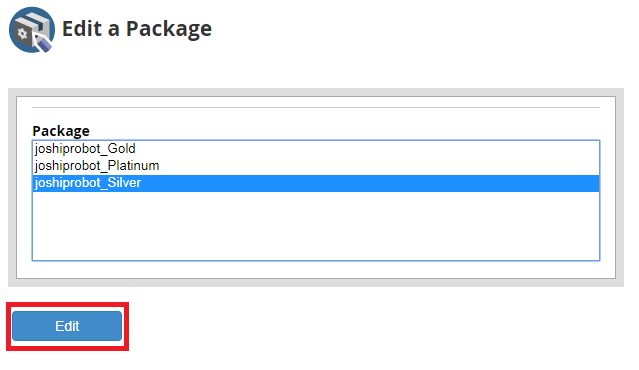
Task: Select joshiprobot_Gold package
Action: point(85,149)
